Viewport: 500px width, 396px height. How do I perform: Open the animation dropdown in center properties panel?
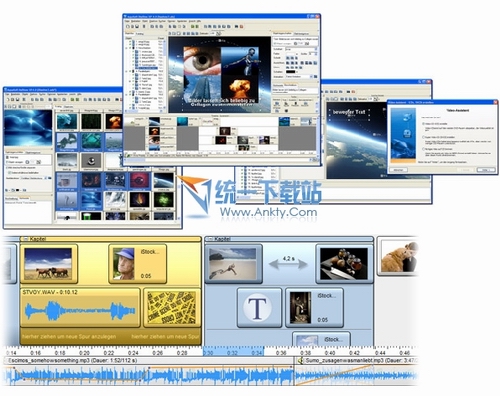click(x=311, y=76)
